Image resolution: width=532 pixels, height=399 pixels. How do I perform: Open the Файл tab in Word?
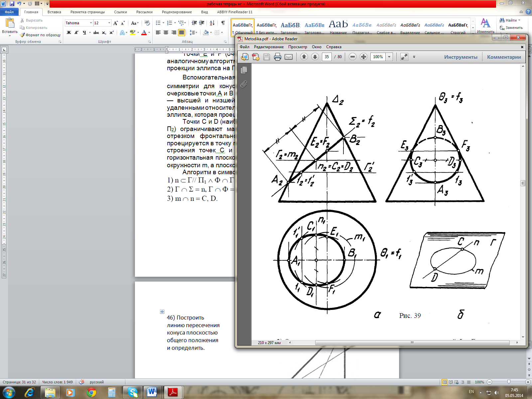[9, 12]
